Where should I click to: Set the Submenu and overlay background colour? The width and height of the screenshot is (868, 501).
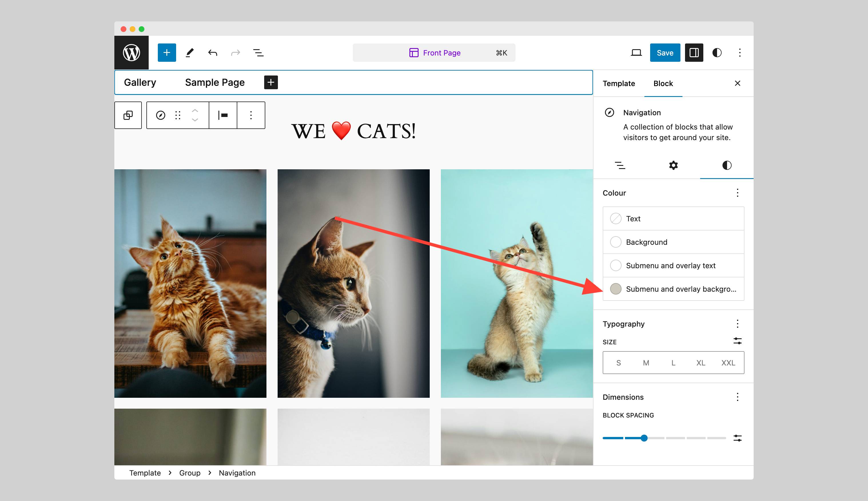pyautogui.click(x=673, y=289)
